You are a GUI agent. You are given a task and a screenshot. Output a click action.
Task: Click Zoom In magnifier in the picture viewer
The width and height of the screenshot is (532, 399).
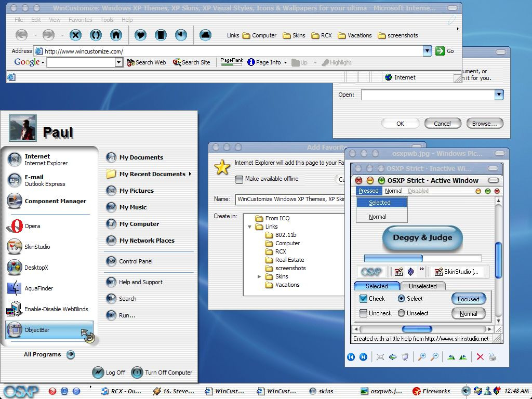[x=422, y=357]
